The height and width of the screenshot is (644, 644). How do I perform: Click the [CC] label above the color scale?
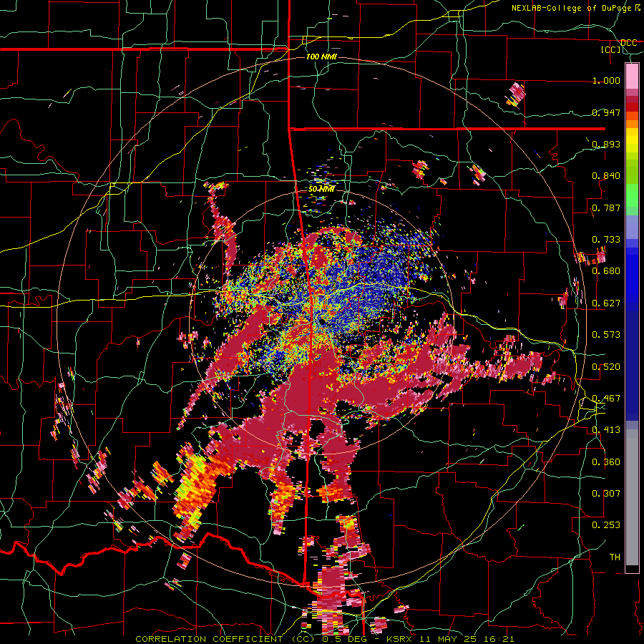point(611,49)
